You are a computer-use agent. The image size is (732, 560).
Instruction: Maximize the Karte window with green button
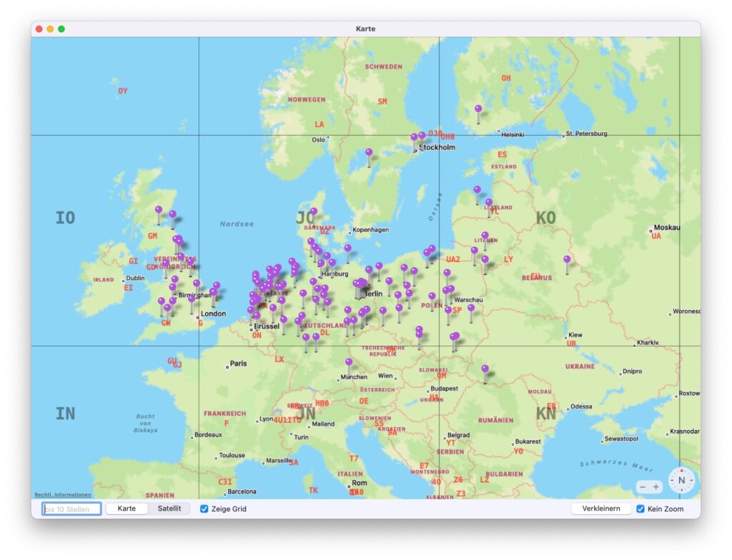[x=61, y=29]
